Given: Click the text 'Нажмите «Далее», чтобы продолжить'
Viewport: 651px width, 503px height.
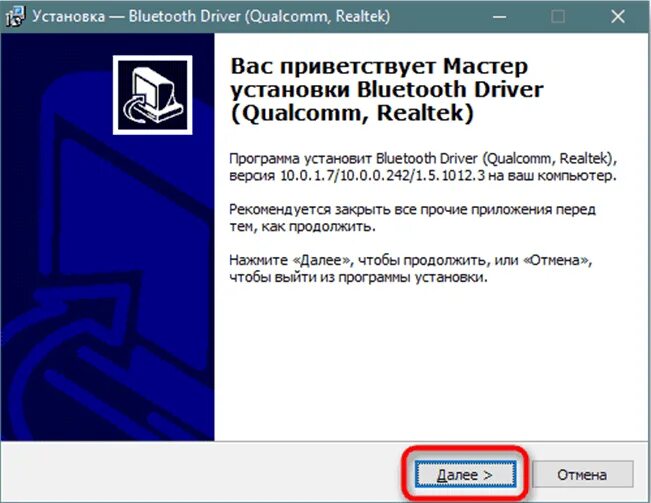Looking at the screenshot, I should pos(360,260).
